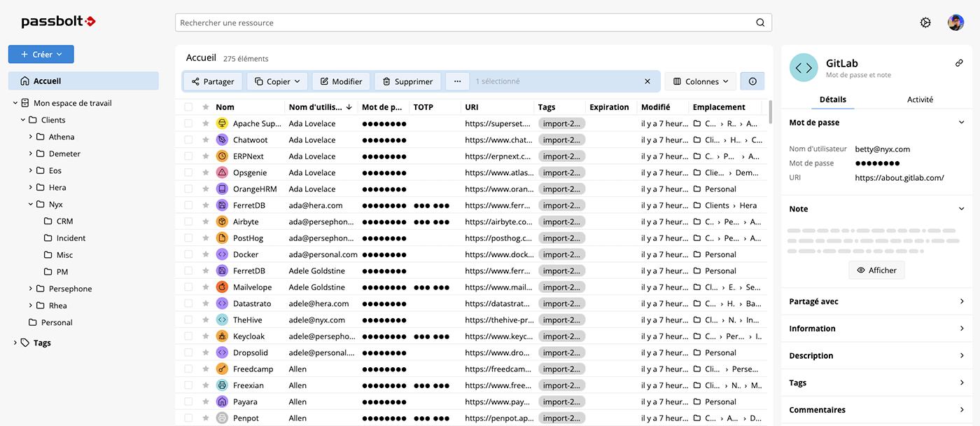Favorite the Mailvelope row star
980x426 pixels.
point(206,287)
